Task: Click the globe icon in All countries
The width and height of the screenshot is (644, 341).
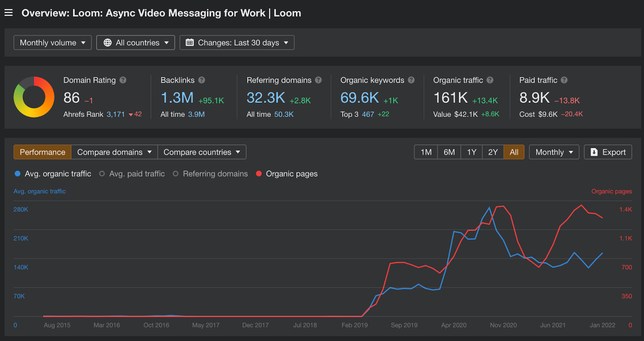Action: 107,43
